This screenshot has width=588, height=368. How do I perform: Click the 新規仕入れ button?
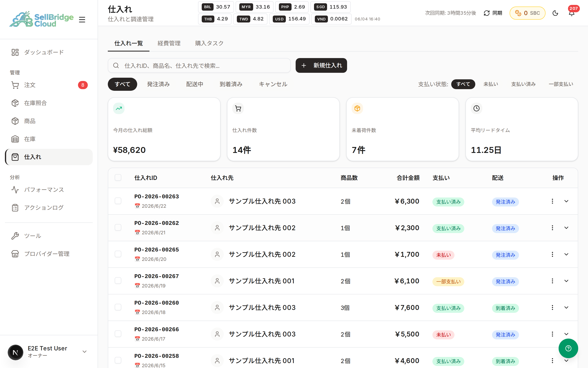coord(321,65)
